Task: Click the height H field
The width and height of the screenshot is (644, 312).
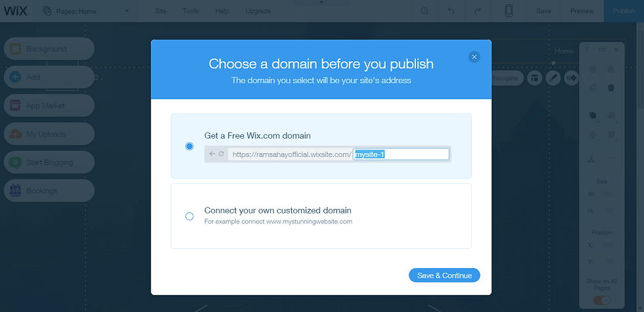Action: (x=609, y=211)
